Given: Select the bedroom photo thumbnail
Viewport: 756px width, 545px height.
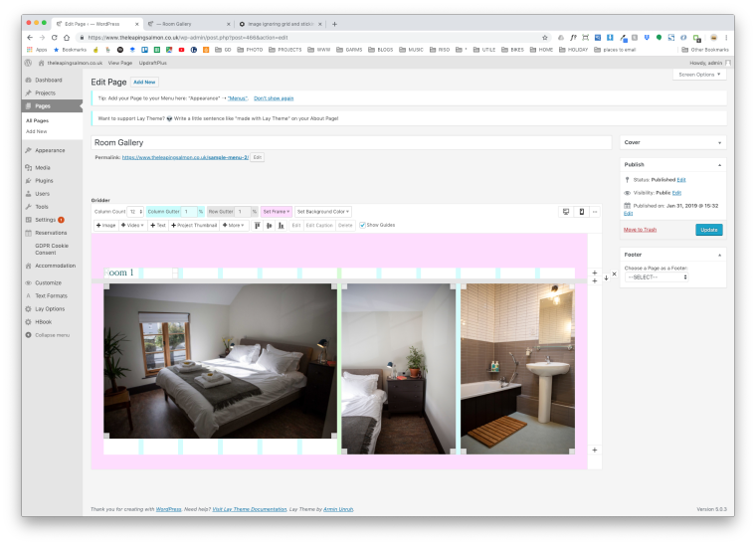Looking at the screenshot, I should [220, 361].
